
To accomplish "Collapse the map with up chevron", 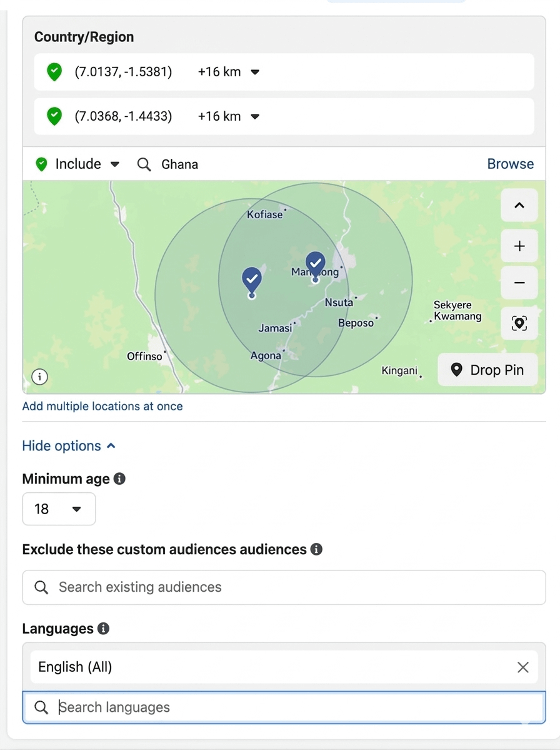I will (519, 206).
